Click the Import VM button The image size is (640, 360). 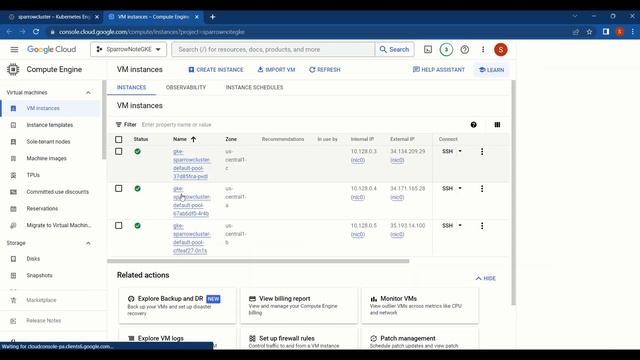(276, 70)
